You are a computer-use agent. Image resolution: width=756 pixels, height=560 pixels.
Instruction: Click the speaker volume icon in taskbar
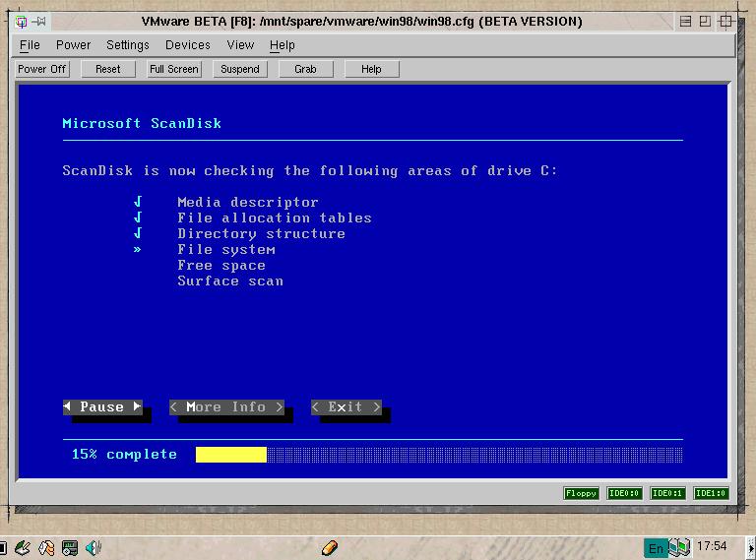pyautogui.click(x=94, y=547)
